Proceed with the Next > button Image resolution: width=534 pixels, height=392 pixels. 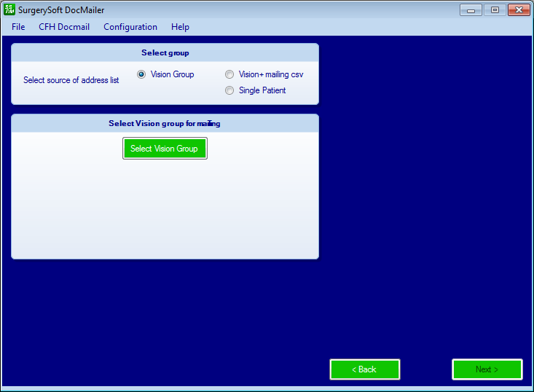coord(487,369)
